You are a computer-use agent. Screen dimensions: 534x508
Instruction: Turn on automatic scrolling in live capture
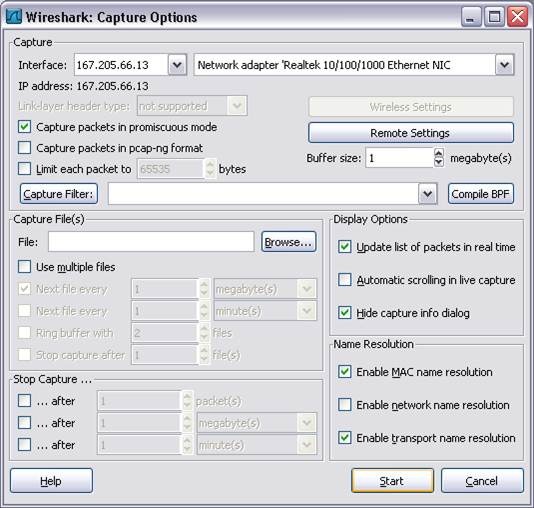(345, 280)
